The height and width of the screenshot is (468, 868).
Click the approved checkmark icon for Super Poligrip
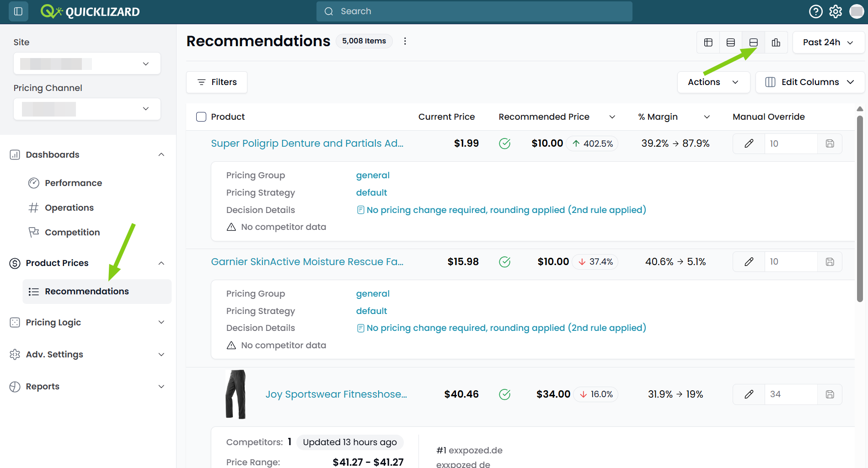point(505,144)
